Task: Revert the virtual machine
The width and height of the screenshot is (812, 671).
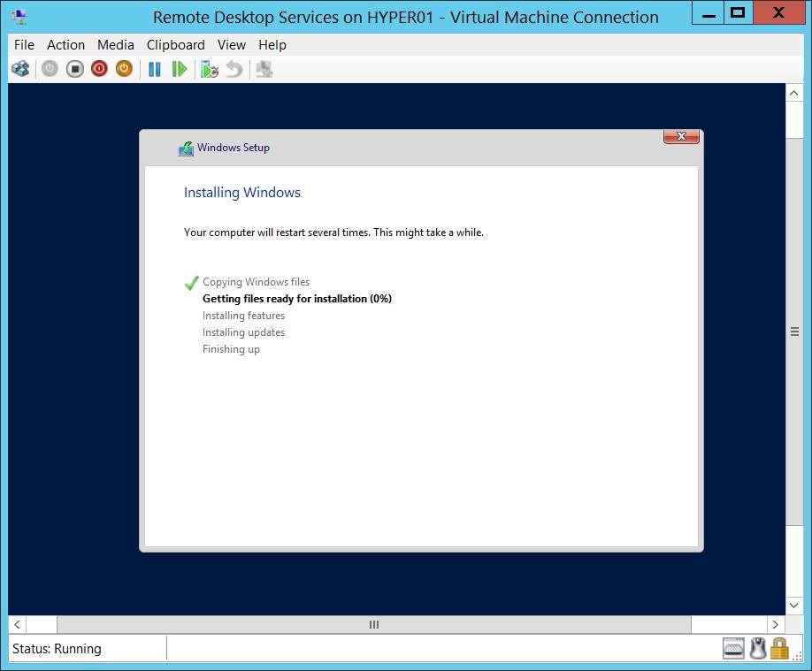Action: 234,69
